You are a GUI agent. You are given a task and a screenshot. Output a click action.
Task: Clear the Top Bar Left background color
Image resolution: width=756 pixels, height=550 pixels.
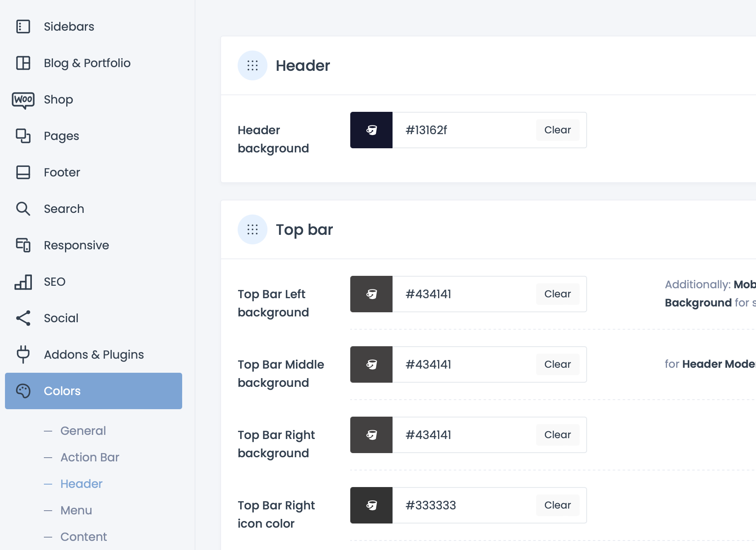tap(558, 294)
